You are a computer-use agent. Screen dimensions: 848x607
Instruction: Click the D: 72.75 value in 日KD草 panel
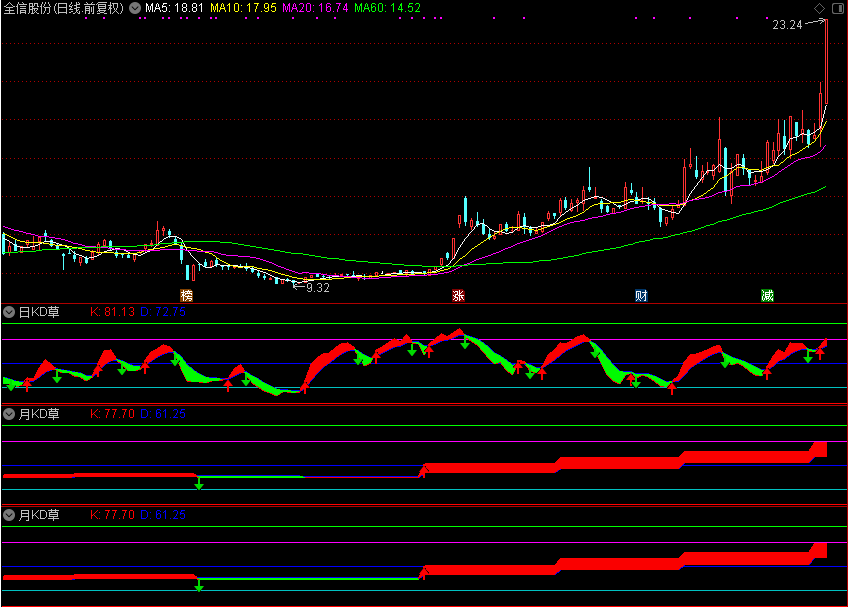(x=163, y=312)
